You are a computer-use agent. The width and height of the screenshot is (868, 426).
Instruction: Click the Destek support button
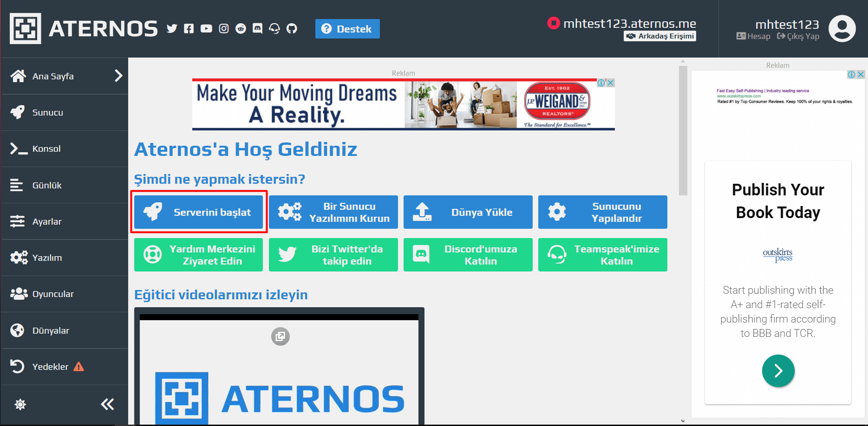click(x=347, y=29)
